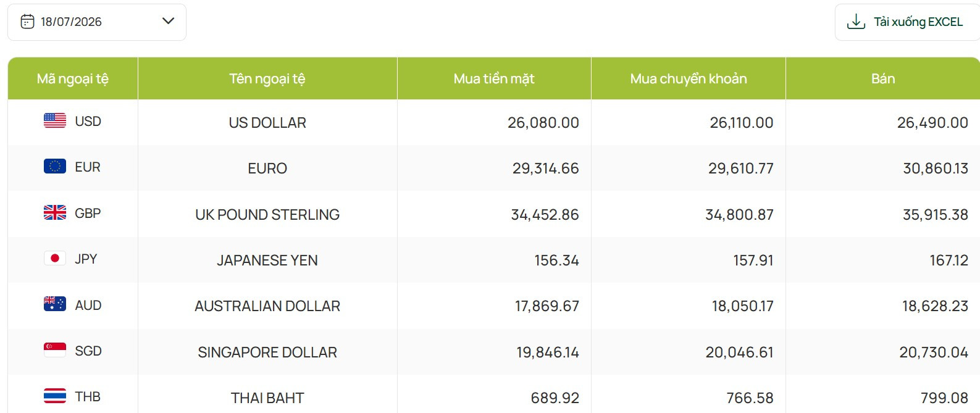Click the EU flag icon for EUR
This screenshot has width=980, height=413.
coord(55,166)
